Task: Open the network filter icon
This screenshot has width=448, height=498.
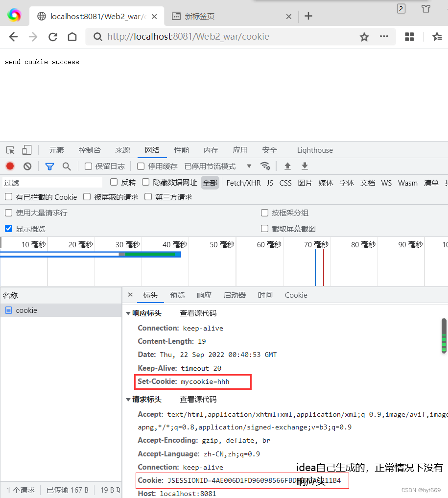Action: [x=49, y=166]
